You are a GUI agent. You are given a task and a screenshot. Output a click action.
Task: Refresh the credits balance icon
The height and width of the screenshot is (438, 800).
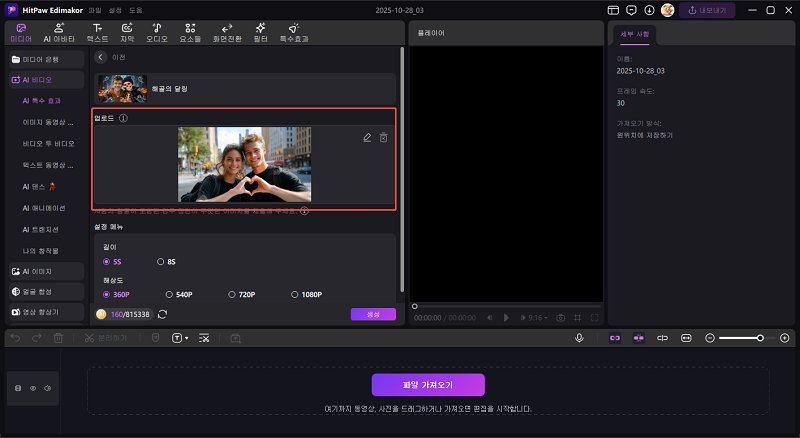tap(162, 314)
